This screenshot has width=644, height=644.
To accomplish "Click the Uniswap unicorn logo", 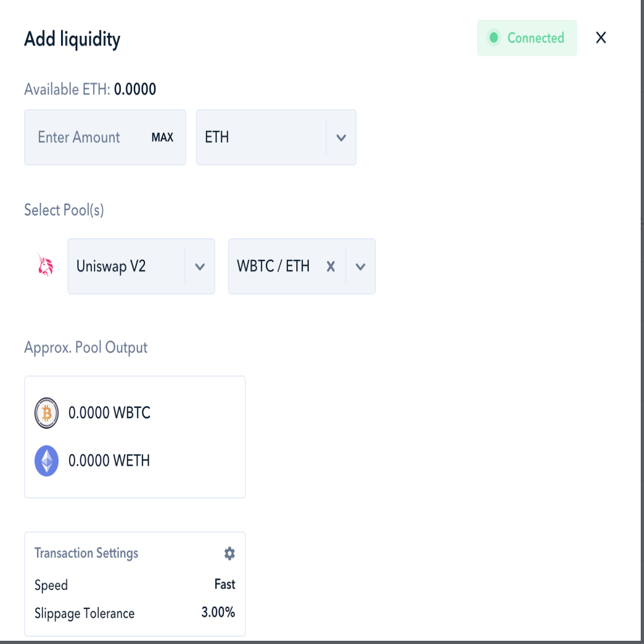I will tap(46, 265).
